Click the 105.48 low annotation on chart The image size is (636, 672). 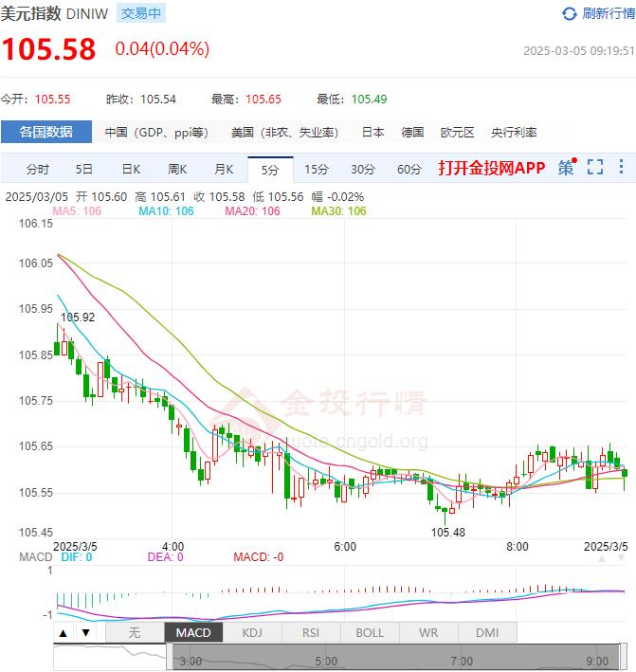coord(448,533)
